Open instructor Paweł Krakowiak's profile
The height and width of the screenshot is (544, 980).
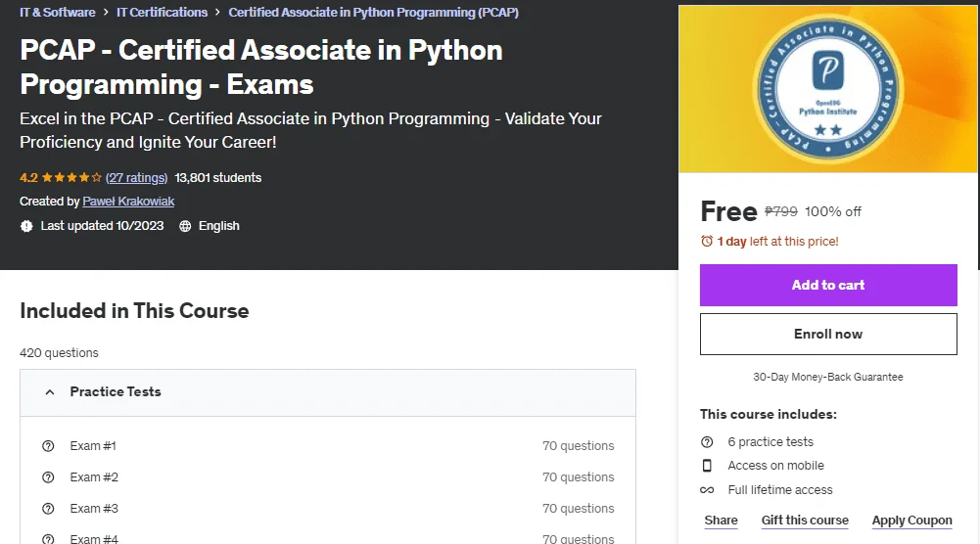(128, 202)
